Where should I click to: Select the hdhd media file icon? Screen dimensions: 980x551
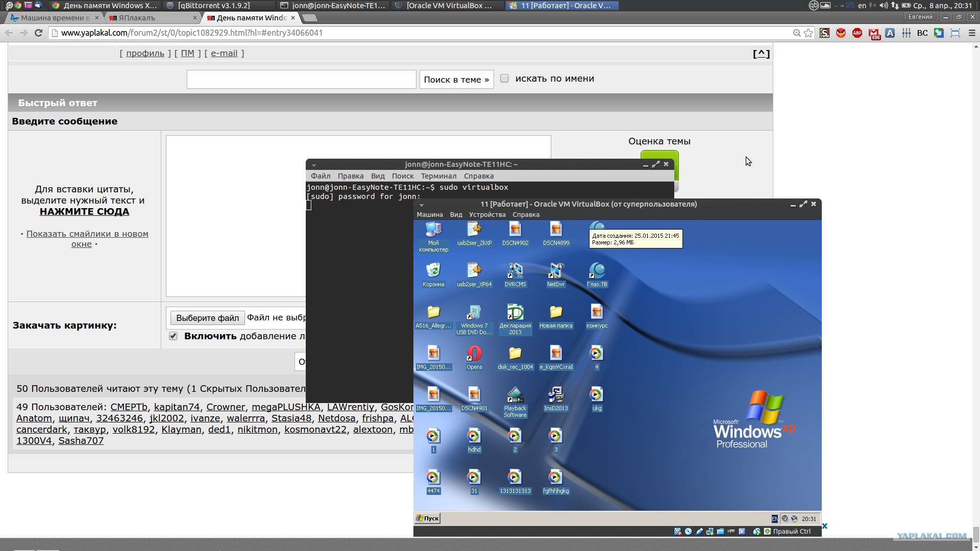pos(474,440)
